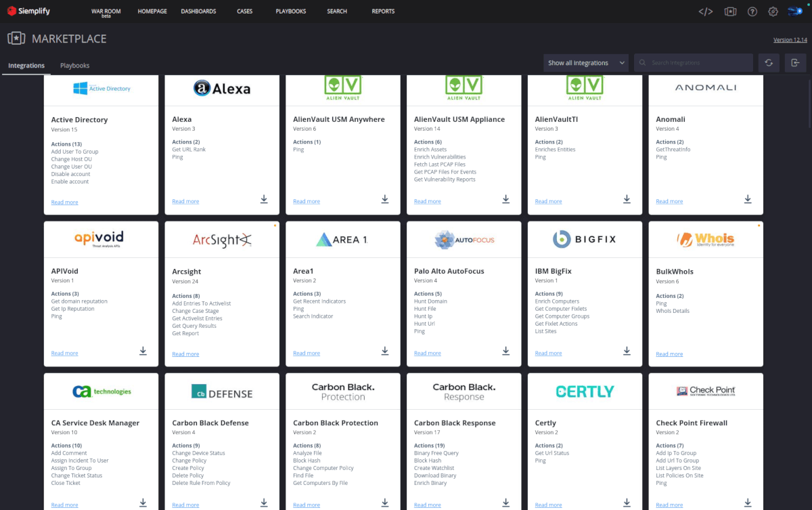Download the Area1 integration
812x510 pixels.
(x=385, y=351)
